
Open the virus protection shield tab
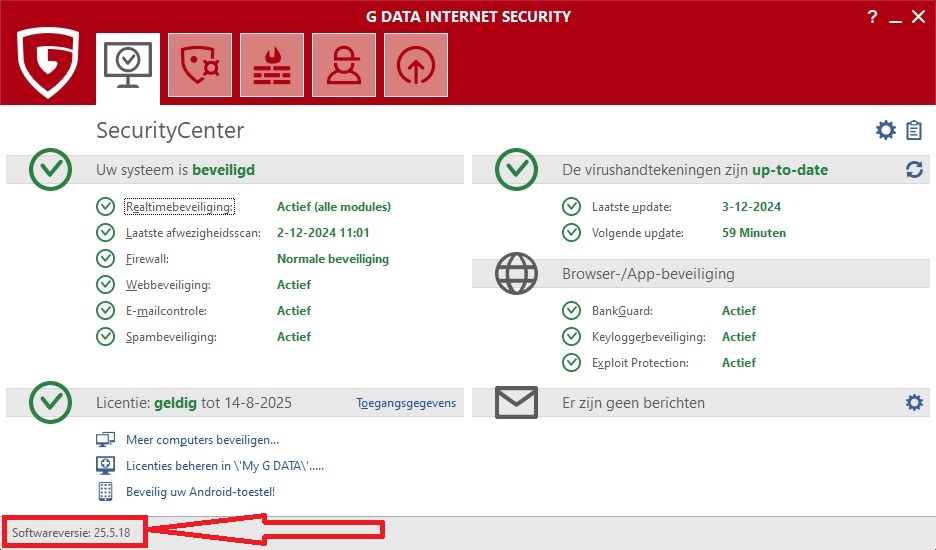click(x=200, y=64)
